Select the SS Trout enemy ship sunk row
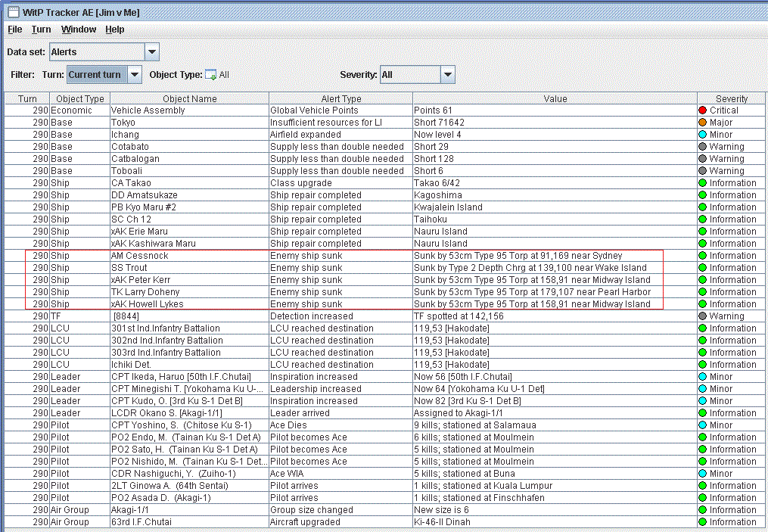 pos(384,267)
